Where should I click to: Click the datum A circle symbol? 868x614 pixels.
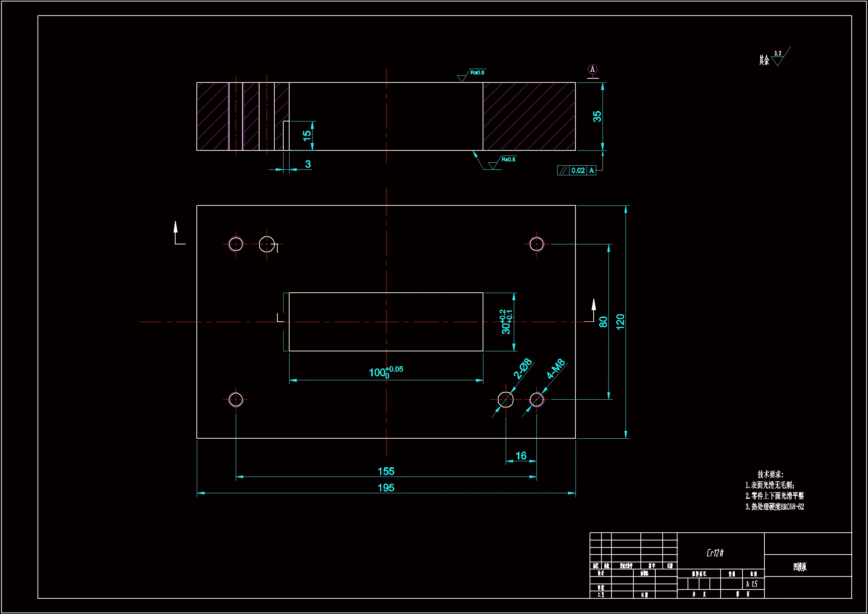[593, 69]
